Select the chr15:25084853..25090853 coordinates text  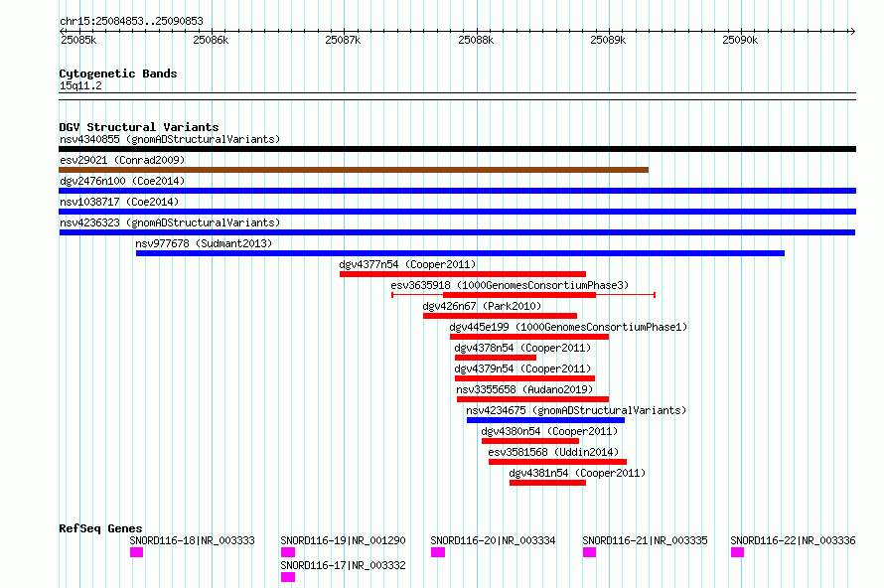131,21
